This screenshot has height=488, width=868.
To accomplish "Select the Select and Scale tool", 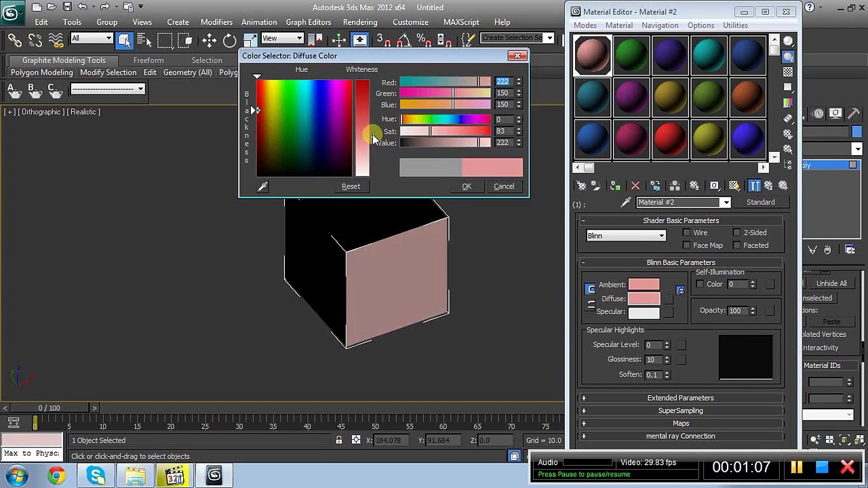I will (250, 39).
